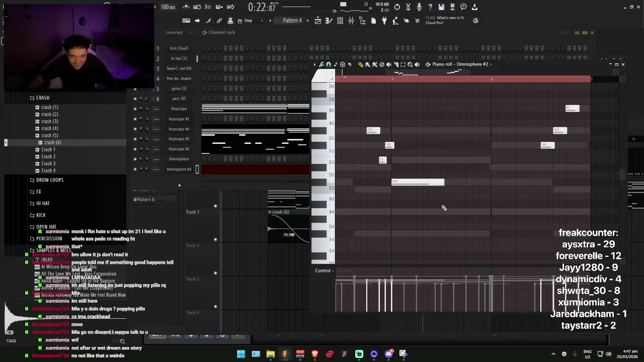Viewport: 644px width, 362px height.
Task: Mute the Keyscape #3 channel LED
Action: click(135, 139)
